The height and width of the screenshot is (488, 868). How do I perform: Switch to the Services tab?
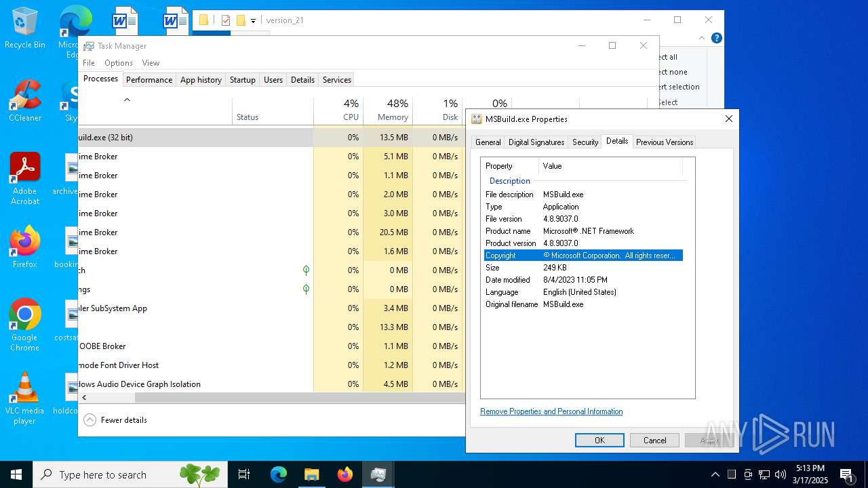tap(337, 80)
